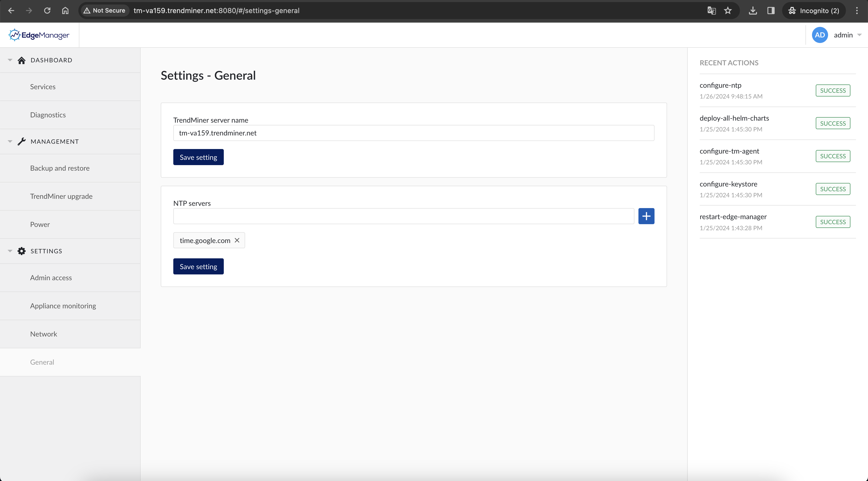The width and height of the screenshot is (868, 481).
Task: Click the bookmark star icon
Action: click(x=728, y=11)
